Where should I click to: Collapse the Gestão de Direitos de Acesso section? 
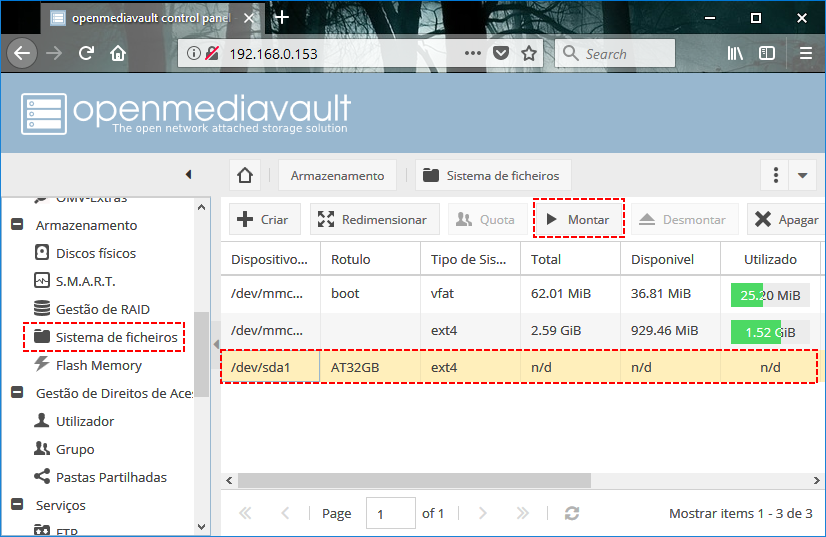(x=17, y=393)
